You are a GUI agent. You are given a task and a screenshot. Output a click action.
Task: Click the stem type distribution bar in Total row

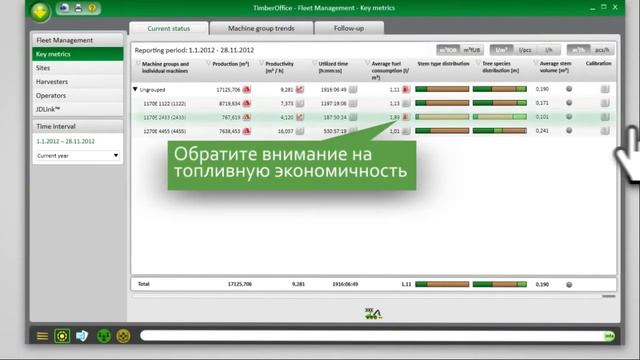[442, 284]
